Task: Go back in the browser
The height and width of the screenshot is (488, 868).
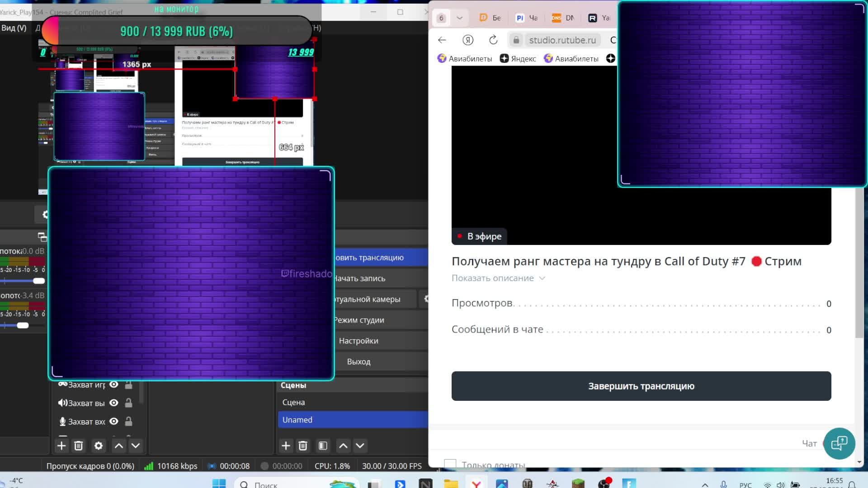Action: pos(442,40)
